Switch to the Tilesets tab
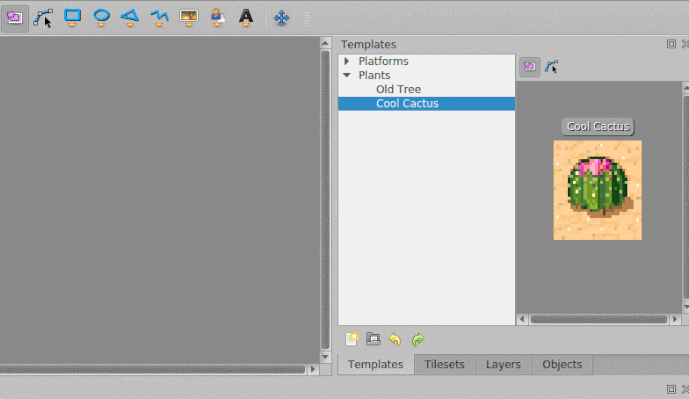Viewport: 689px width, 399px height. pyautogui.click(x=444, y=364)
